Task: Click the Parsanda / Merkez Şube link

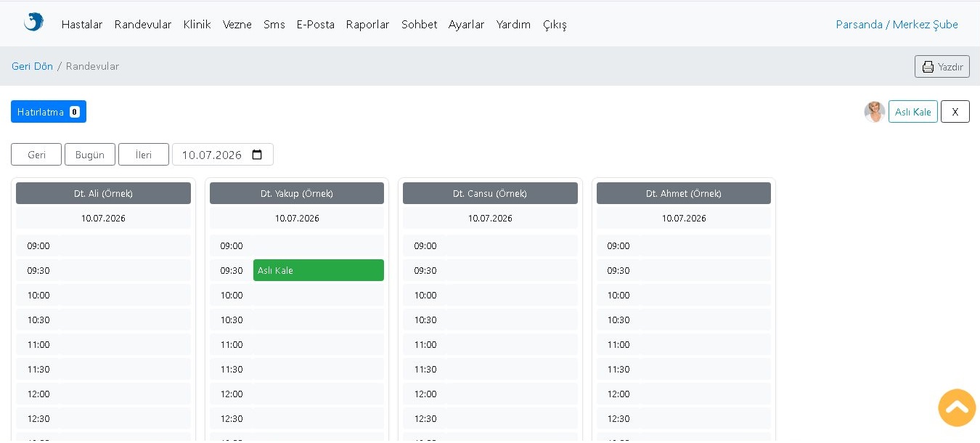Action: tap(897, 25)
